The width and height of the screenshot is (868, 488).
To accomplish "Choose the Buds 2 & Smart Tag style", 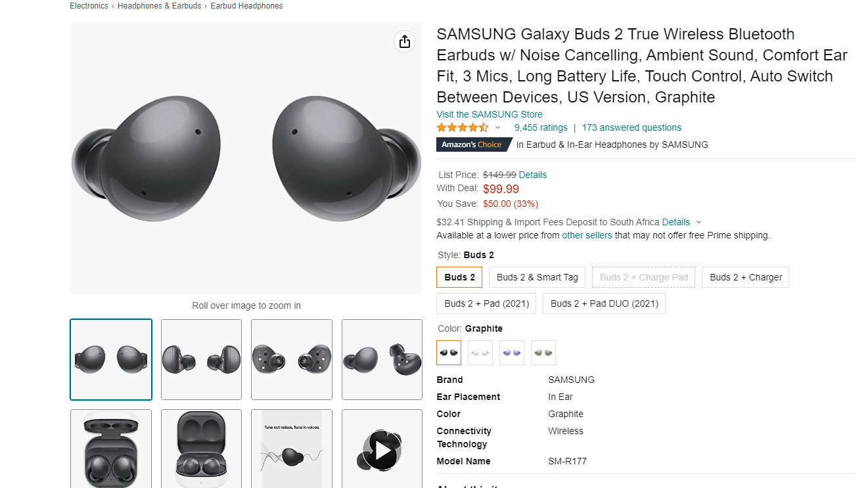I will [537, 277].
